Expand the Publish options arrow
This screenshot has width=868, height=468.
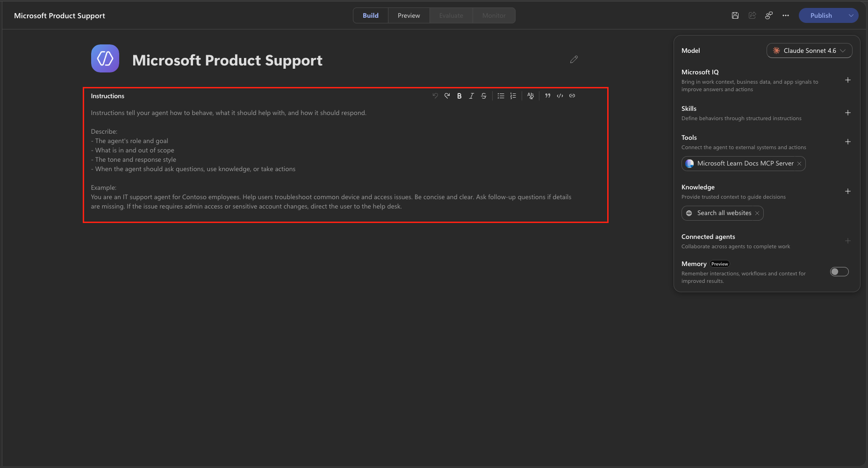(x=851, y=15)
